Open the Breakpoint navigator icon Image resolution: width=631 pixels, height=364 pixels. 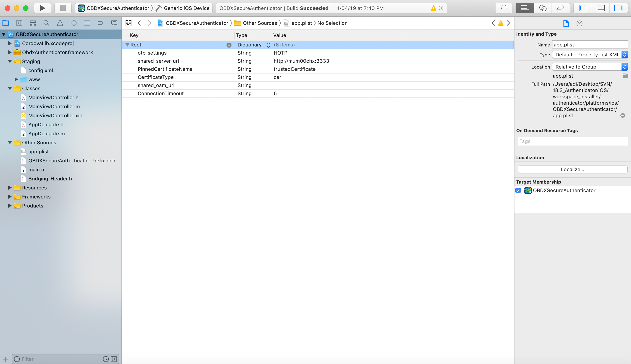point(100,23)
